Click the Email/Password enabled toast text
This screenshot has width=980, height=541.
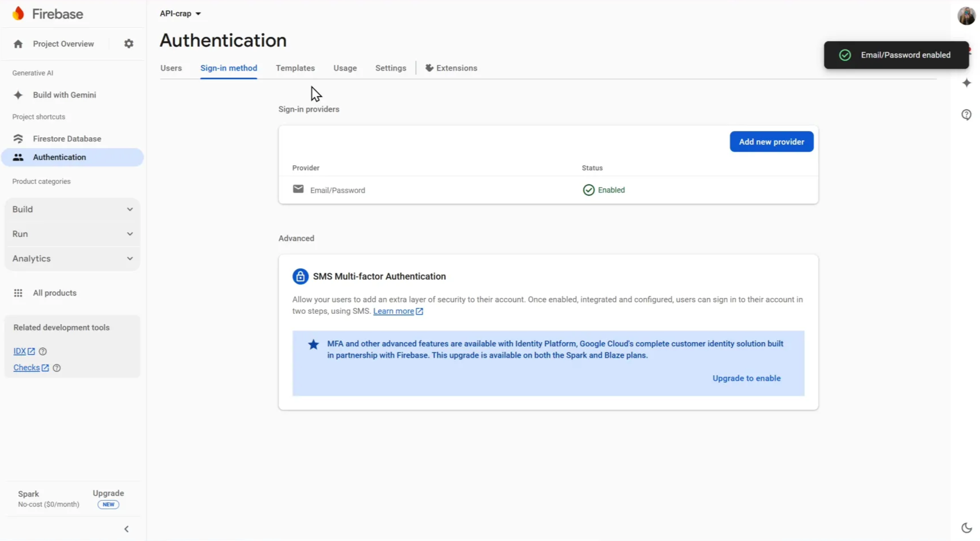(905, 55)
